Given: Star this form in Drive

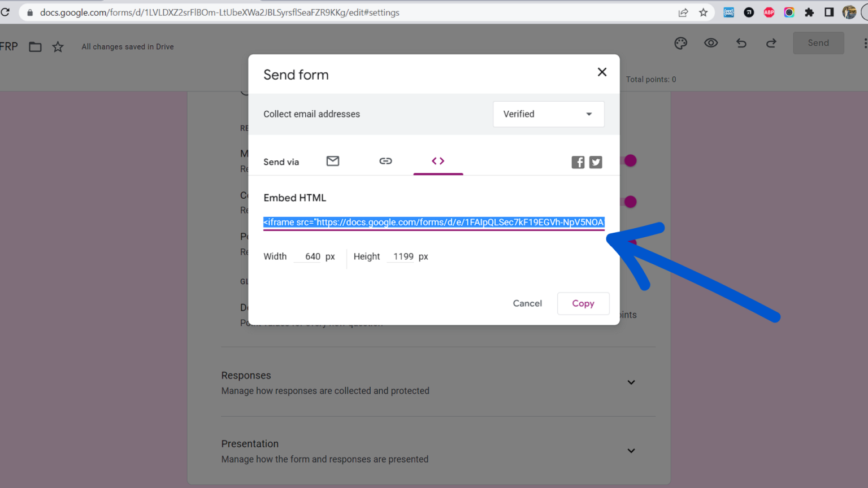Looking at the screenshot, I should (x=58, y=46).
